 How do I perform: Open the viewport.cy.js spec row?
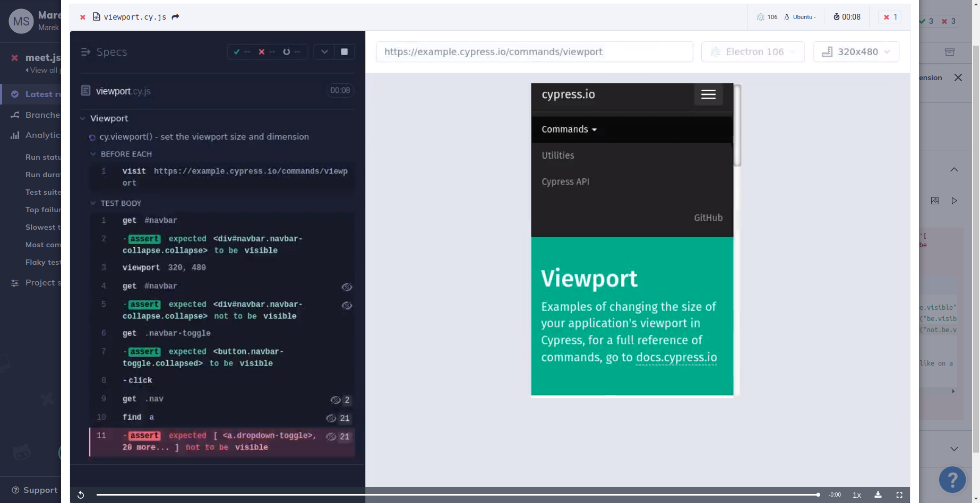218,91
